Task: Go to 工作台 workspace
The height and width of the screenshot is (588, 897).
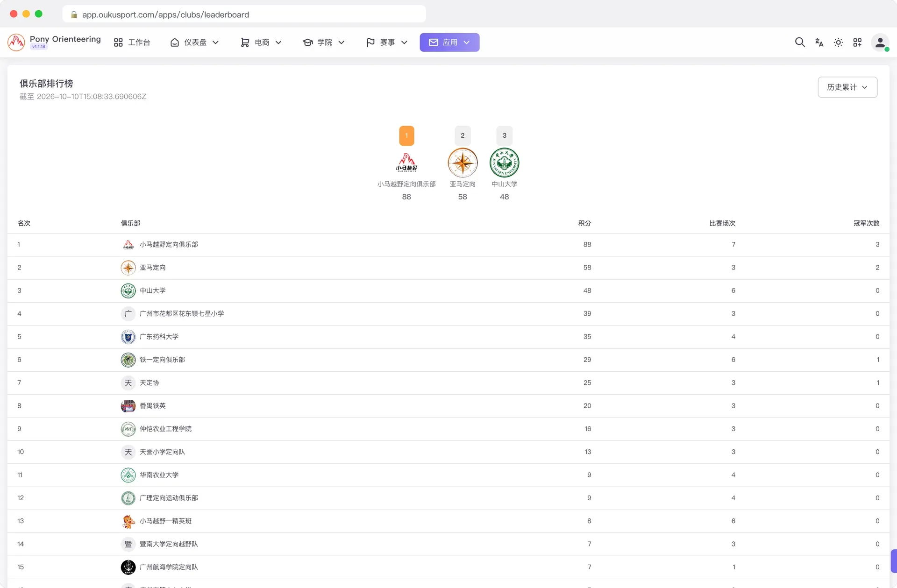Action: [x=132, y=43]
